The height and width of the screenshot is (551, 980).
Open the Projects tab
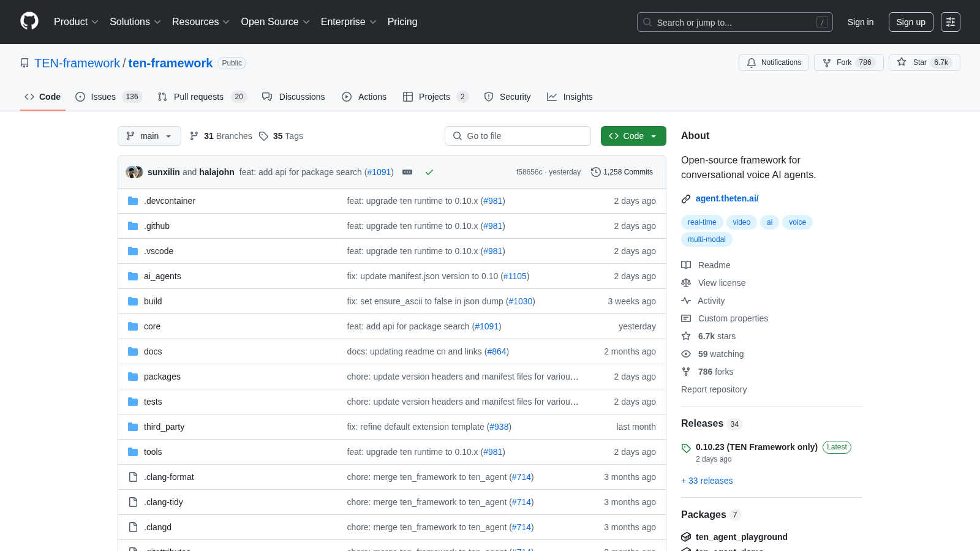click(x=435, y=97)
